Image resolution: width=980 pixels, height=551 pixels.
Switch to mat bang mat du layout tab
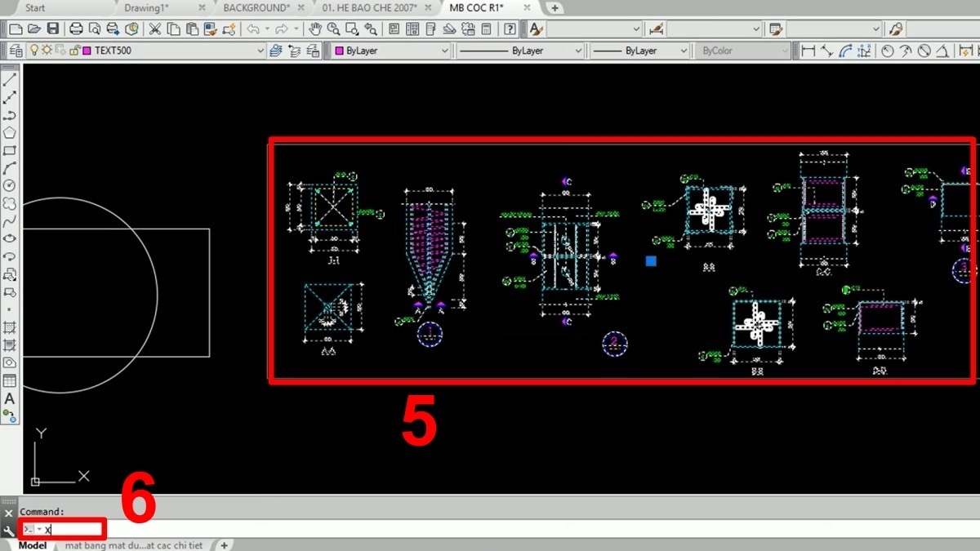pos(132,545)
